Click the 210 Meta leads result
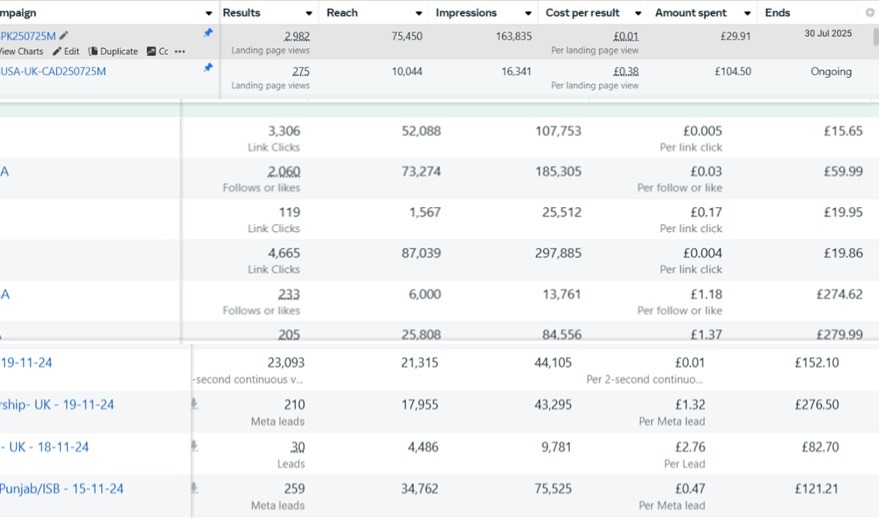The image size is (879, 518). point(294,405)
